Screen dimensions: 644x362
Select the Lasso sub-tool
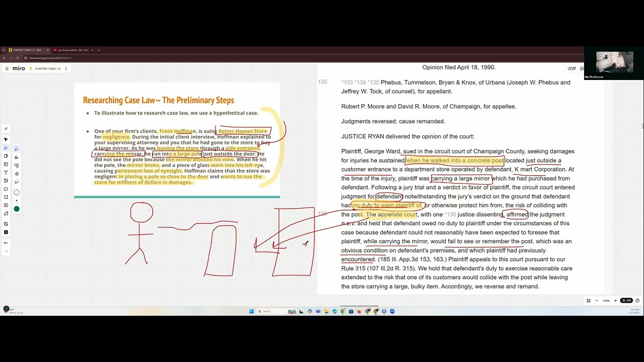pyautogui.click(x=17, y=182)
